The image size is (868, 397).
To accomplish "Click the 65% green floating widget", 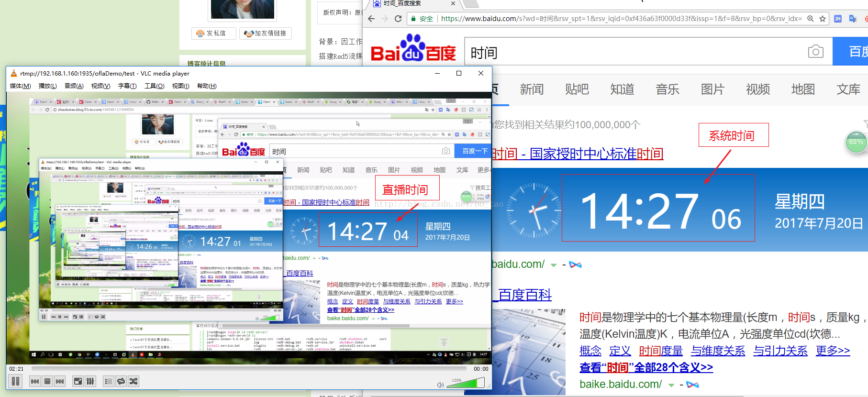I will click(x=856, y=143).
